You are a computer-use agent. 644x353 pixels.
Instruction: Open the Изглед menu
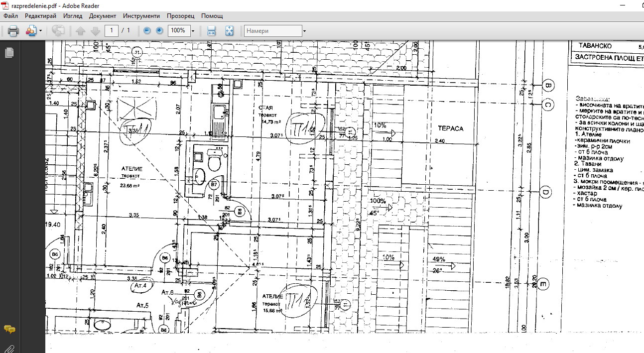click(73, 16)
